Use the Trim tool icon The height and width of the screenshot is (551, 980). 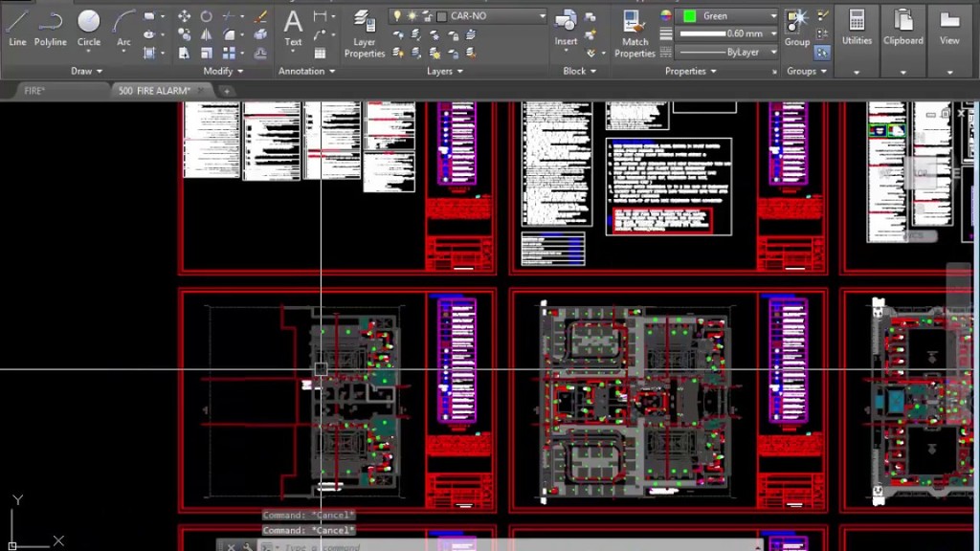pyautogui.click(x=229, y=16)
